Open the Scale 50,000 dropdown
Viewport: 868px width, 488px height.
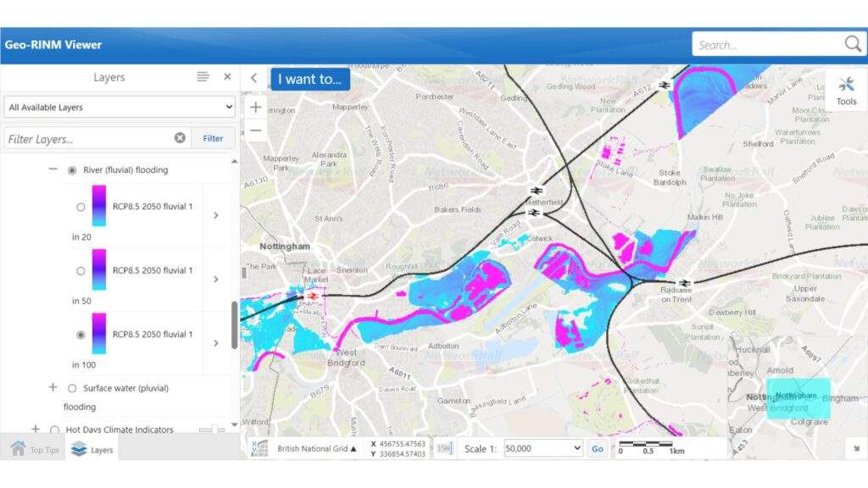(543, 448)
